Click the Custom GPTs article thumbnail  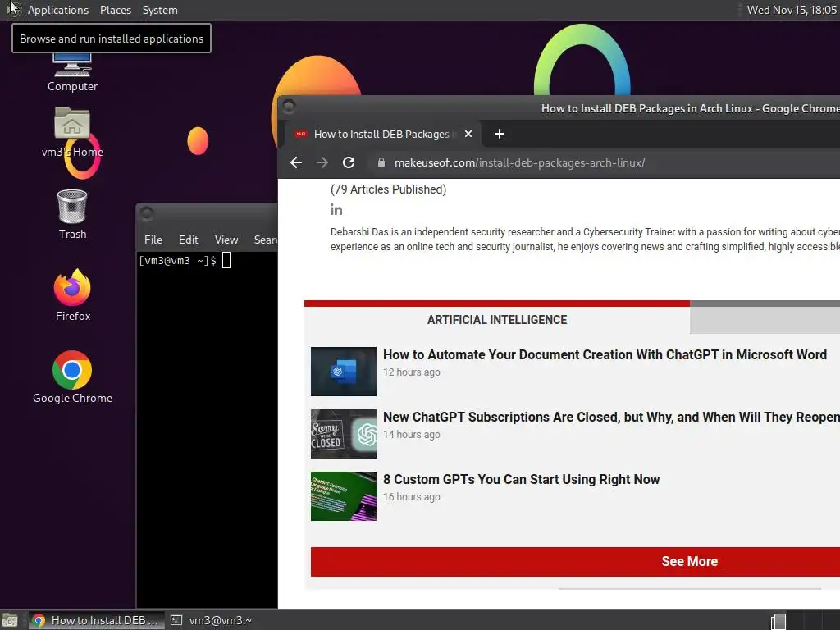[344, 496]
